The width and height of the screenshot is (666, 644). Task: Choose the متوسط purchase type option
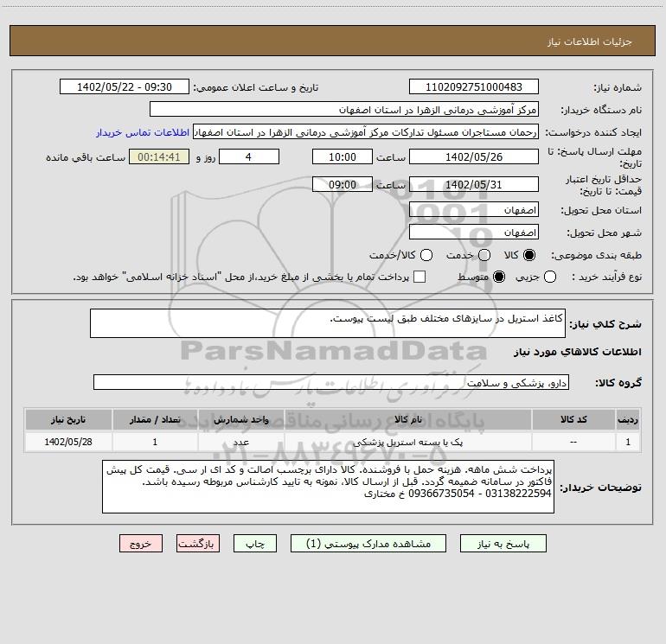[499, 277]
